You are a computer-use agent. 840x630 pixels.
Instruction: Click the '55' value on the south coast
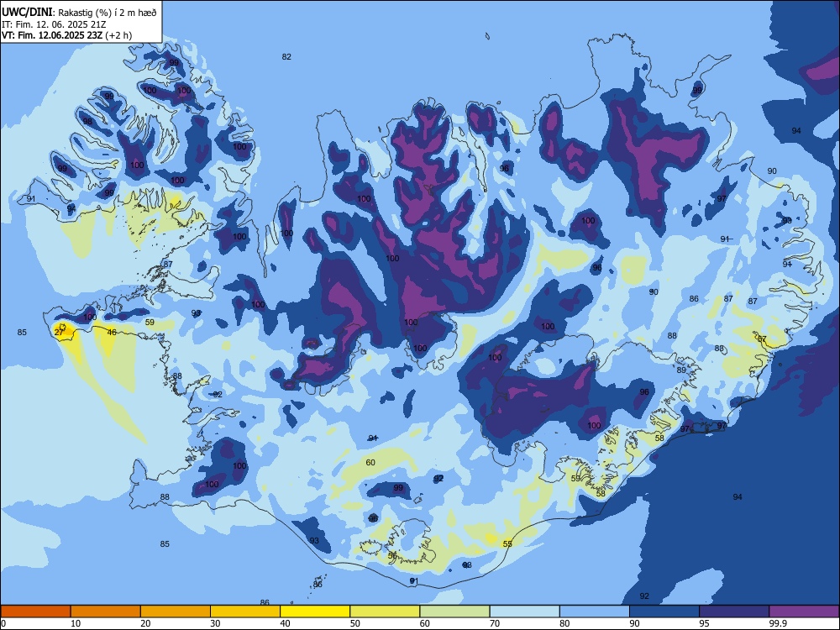pos(507,543)
